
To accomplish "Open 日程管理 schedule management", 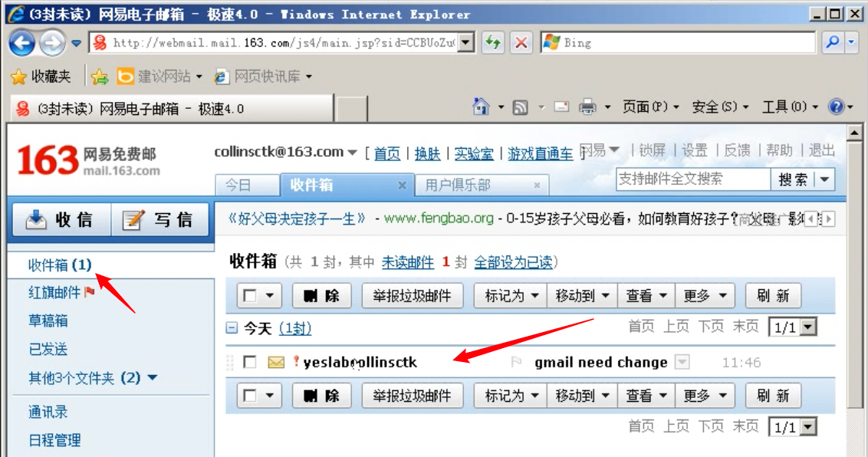I will 54,440.
